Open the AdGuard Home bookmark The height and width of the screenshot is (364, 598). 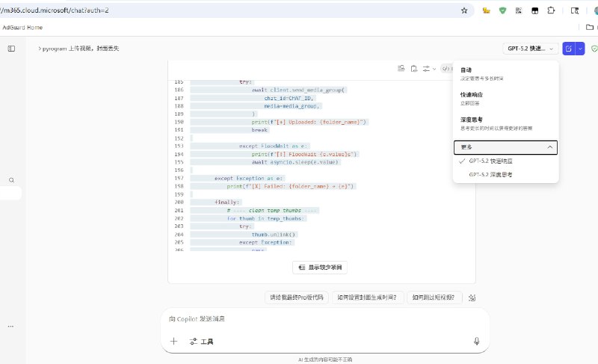point(22,28)
